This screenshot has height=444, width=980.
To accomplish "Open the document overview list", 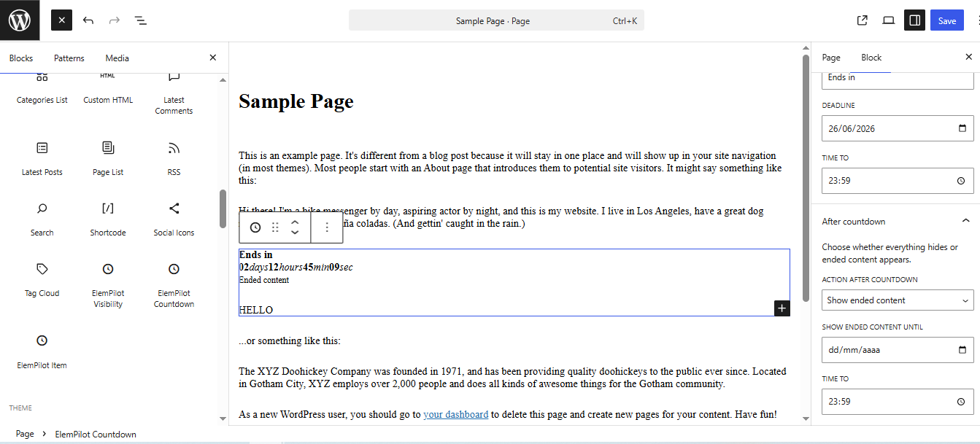I will click(141, 20).
